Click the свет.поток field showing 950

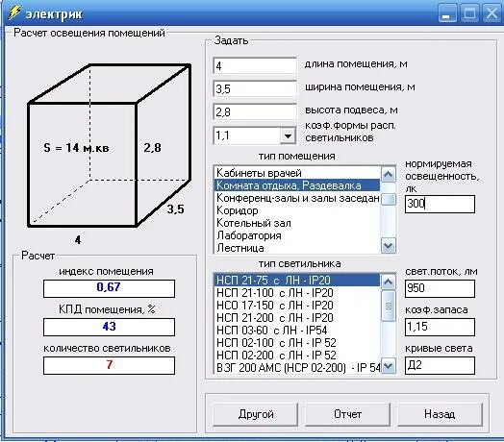coord(440,288)
